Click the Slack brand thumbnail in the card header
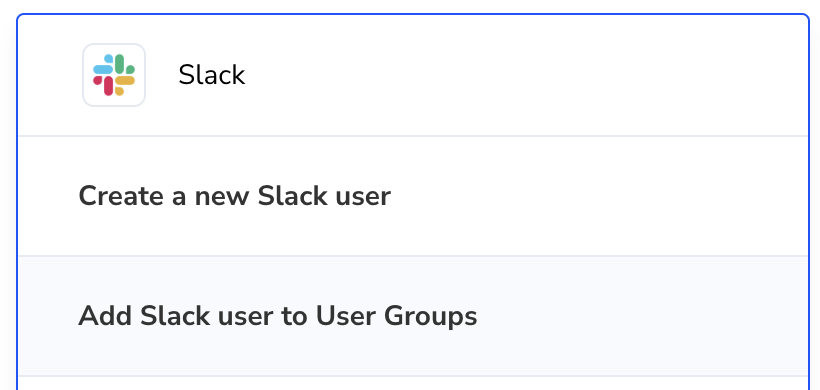 click(x=114, y=75)
